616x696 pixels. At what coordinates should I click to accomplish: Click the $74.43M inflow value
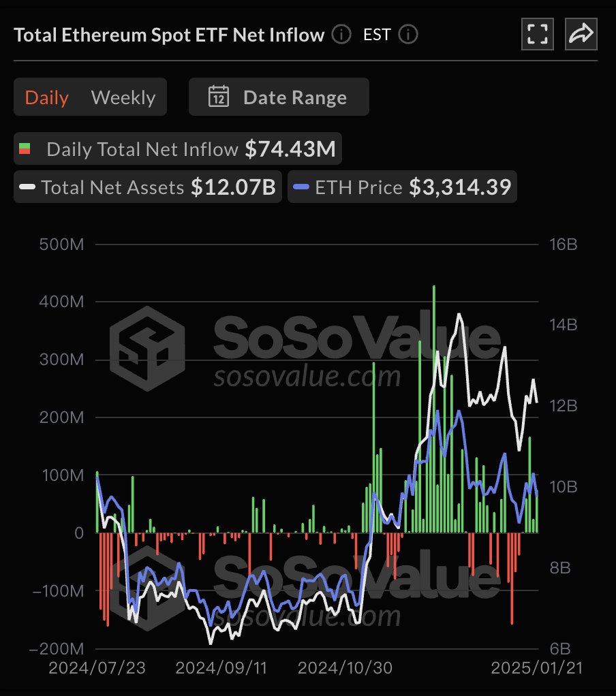[290, 148]
